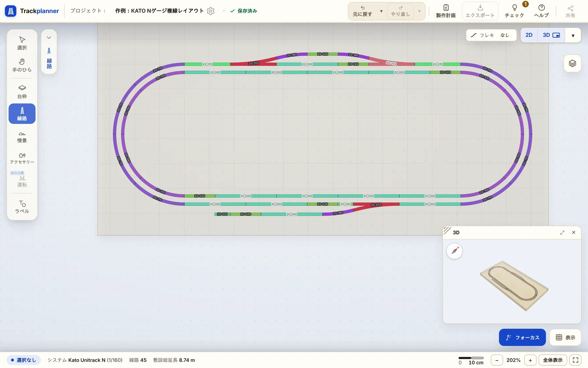The height and width of the screenshot is (368, 588).
Task: Click the fullscreen icon in status bar
Action: coord(576,360)
